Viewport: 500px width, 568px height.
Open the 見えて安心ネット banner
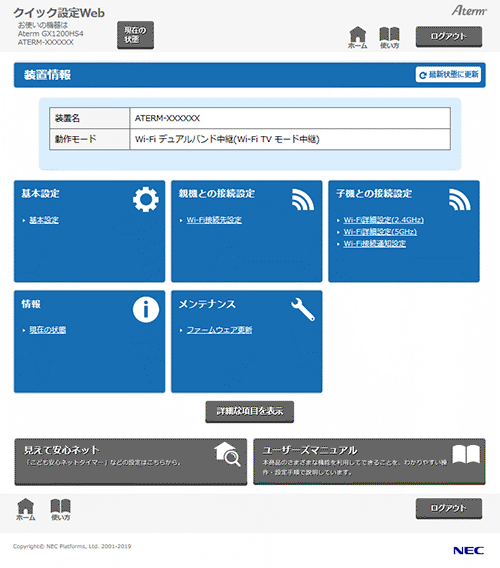coord(131,462)
